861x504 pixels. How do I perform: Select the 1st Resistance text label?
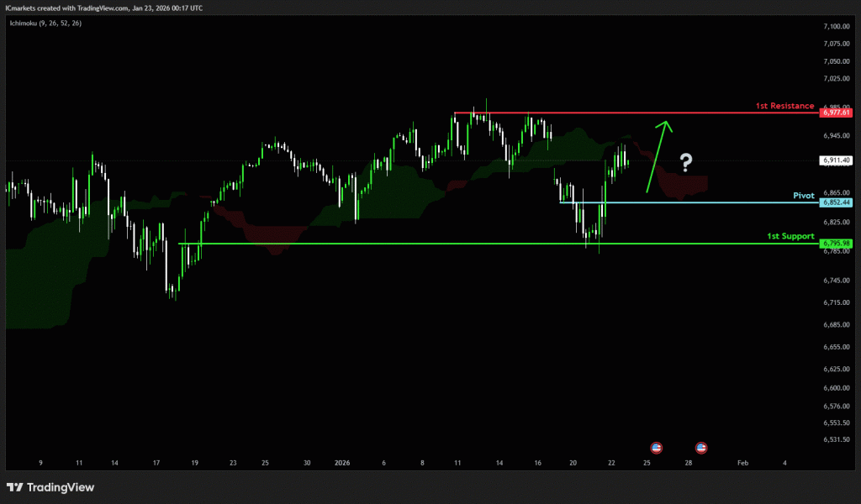(x=784, y=106)
